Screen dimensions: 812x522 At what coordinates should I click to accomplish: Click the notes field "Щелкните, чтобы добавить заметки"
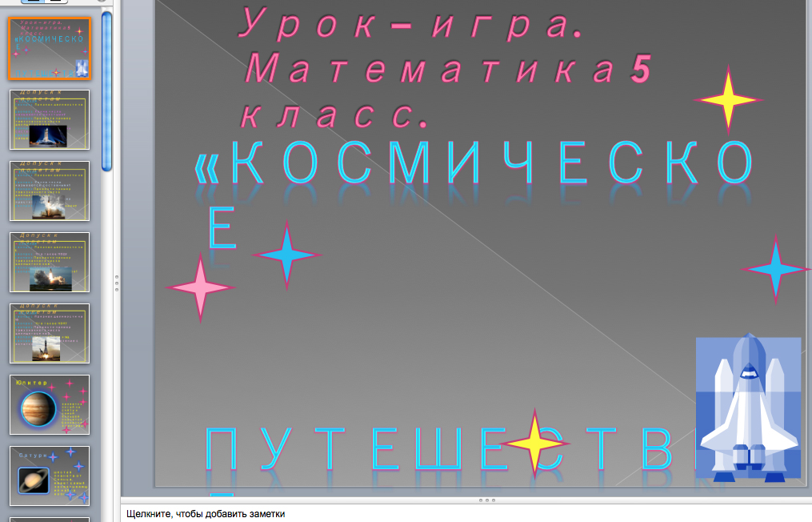click(x=206, y=514)
